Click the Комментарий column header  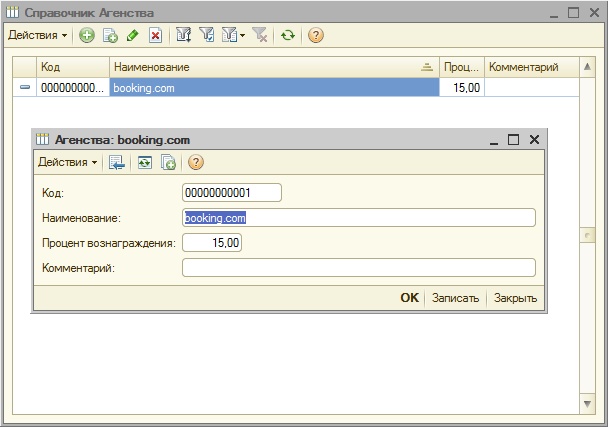click(532, 67)
